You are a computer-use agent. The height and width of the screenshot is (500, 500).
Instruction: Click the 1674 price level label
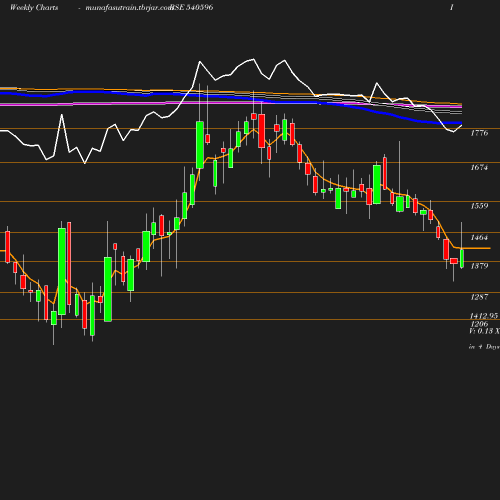click(479, 167)
